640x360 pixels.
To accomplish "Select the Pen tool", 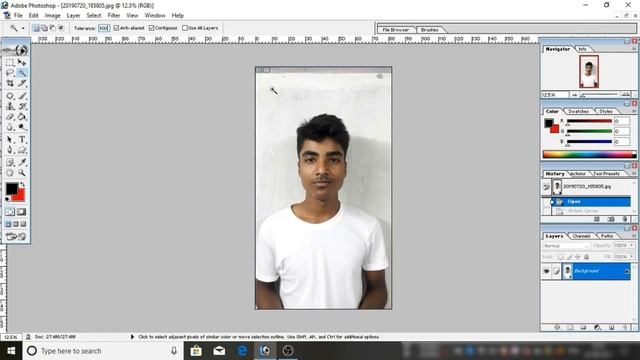I will (x=10, y=150).
